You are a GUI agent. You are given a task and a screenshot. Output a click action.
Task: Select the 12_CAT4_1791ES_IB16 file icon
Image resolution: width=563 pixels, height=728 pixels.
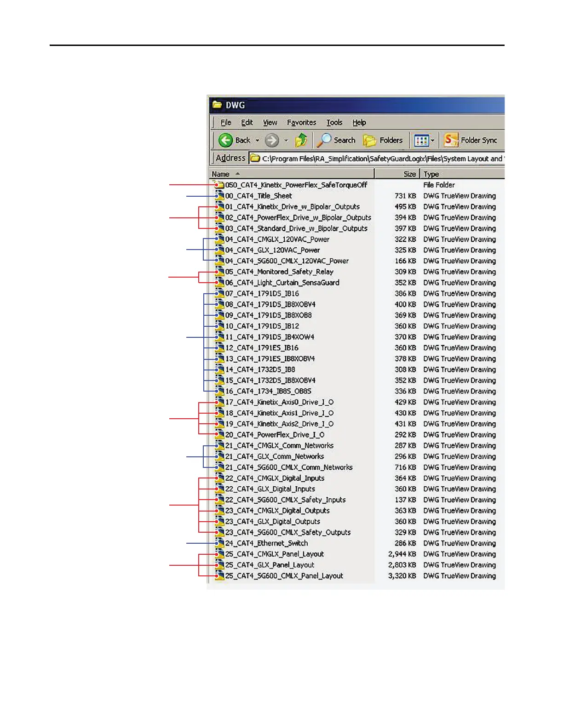219,348
